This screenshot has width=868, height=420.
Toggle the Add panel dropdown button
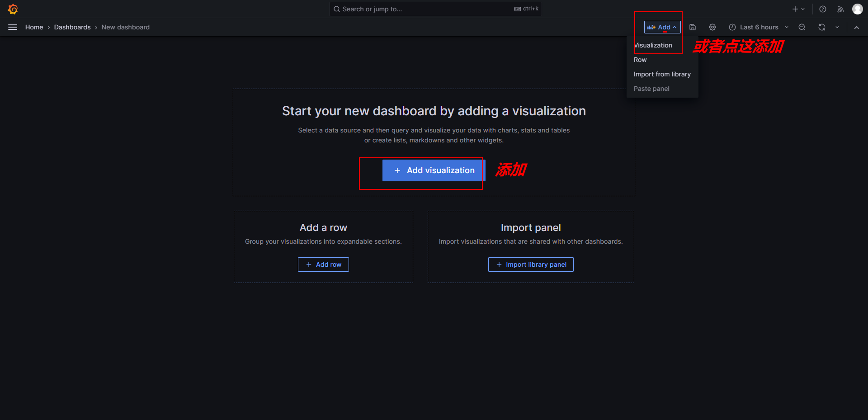[x=662, y=27]
